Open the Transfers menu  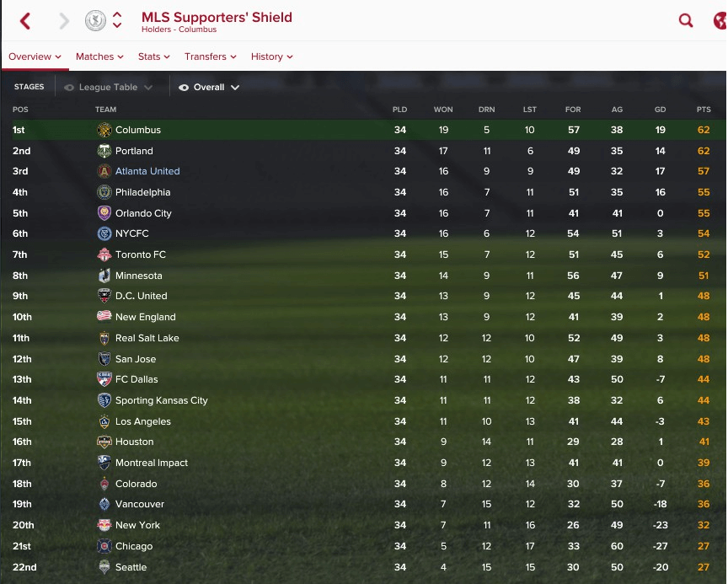(x=211, y=56)
